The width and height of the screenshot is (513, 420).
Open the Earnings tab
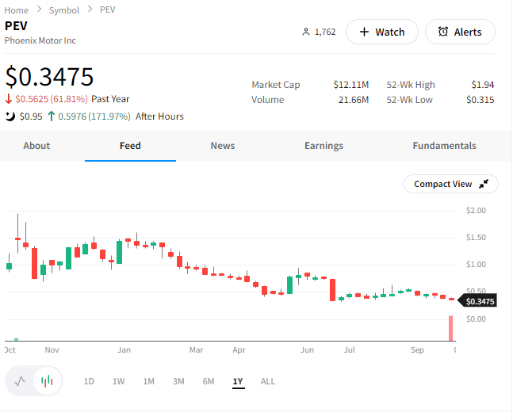click(x=324, y=146)
